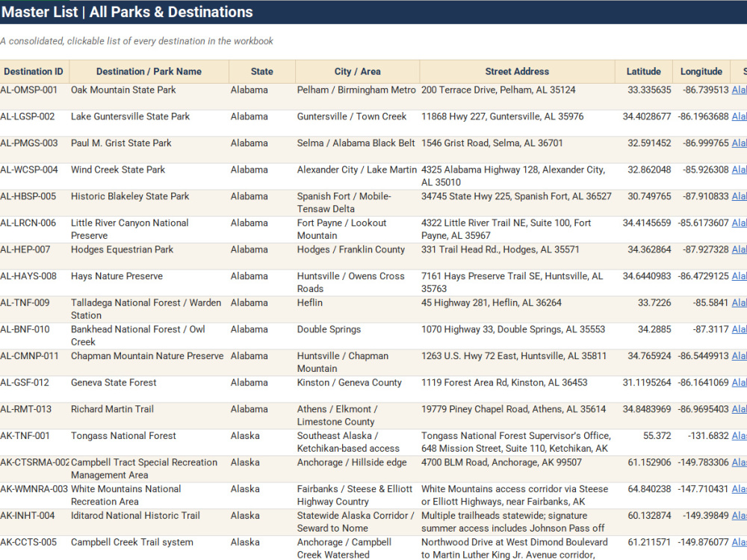
Task: Open the link in Little River Canyon row
Action: coord(739,223)
